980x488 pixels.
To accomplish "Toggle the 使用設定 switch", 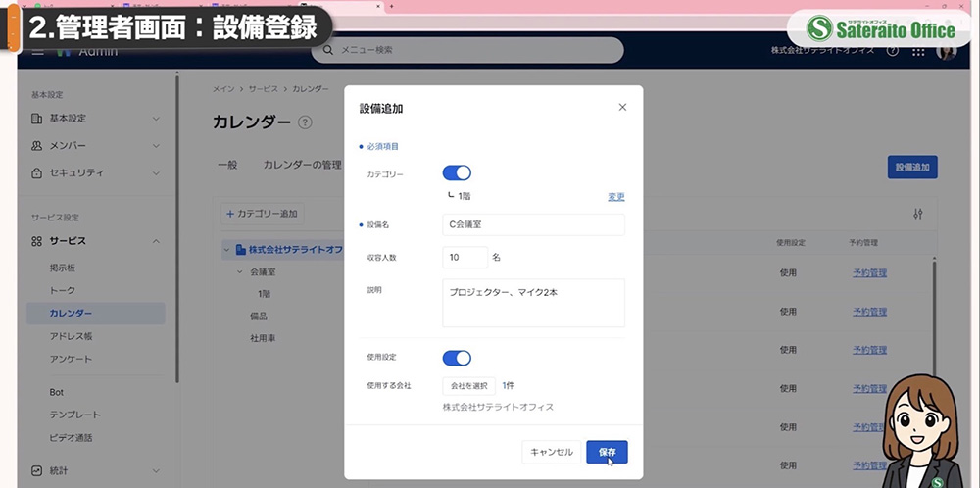I will pos(457,358).
